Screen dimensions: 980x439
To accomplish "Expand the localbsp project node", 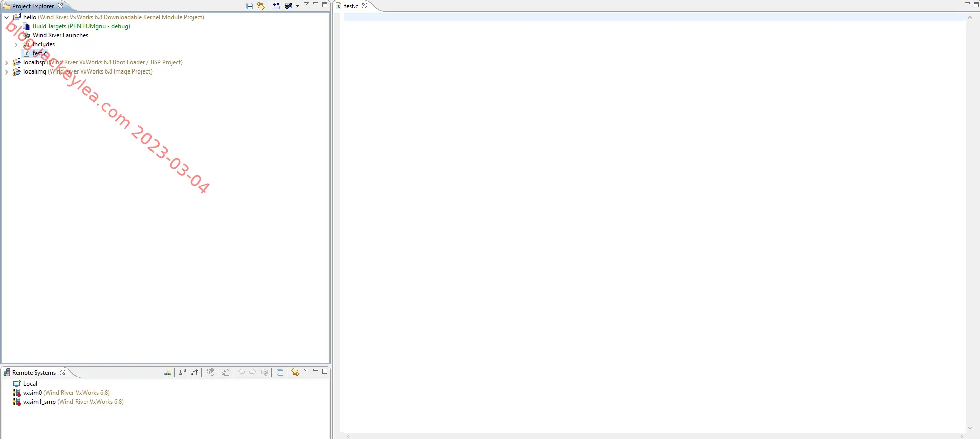I will pos(6,63).
